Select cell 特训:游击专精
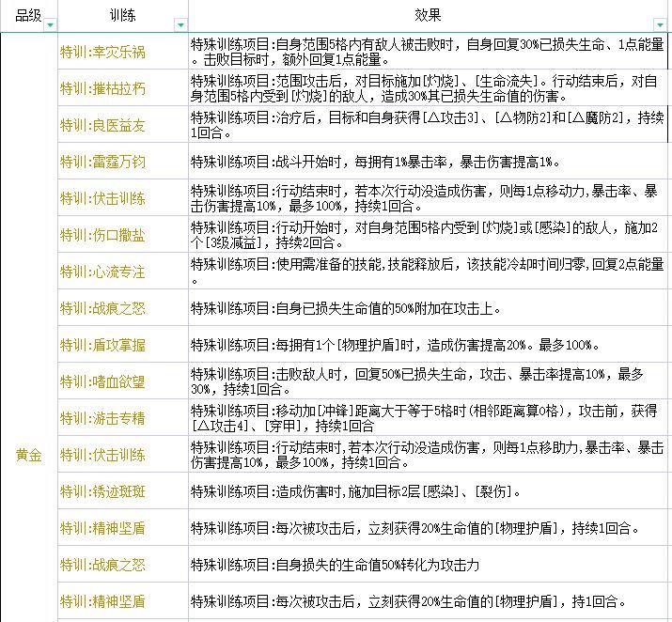This screenshot has width=672, height=622. (x=123, y=418)
